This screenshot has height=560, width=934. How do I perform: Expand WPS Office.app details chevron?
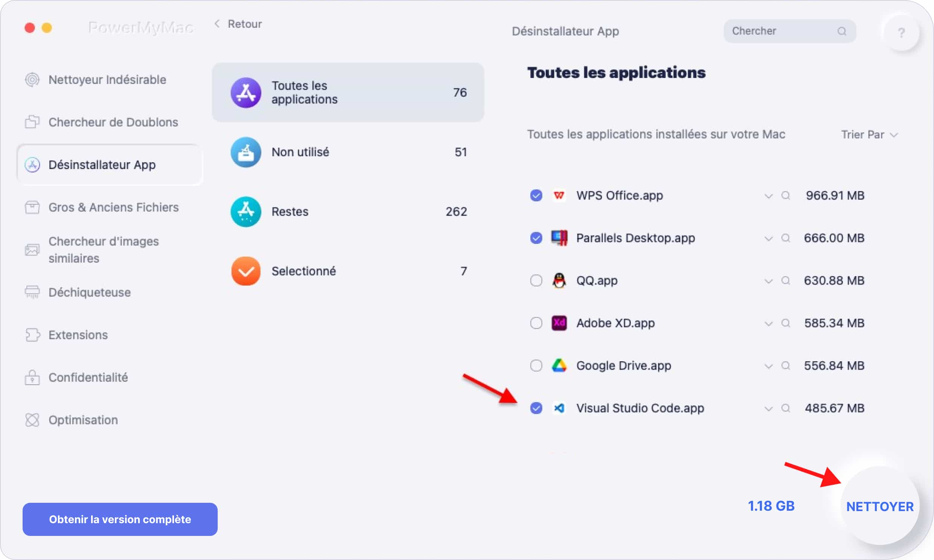(x=768, y=196)
